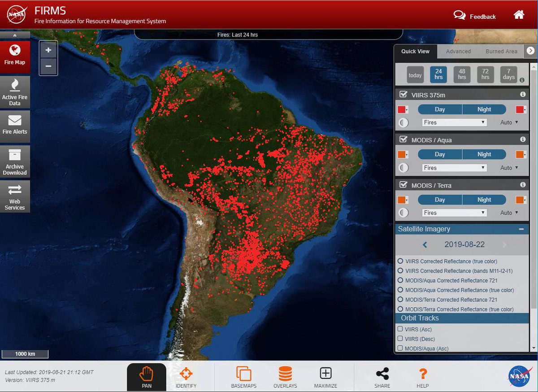The width and height of the screenshot is (538, 392).
Task: Switch to Advanced tab
Action: pyautogui.click(x=458, y=51)
